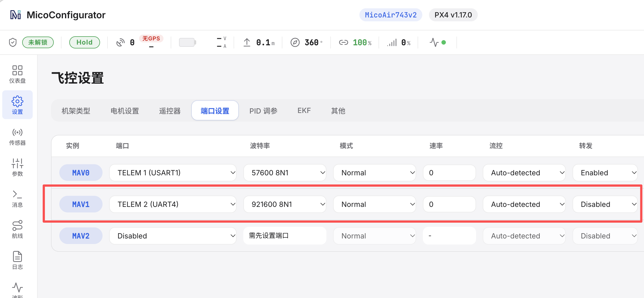The width and height of the screenshot is (644, 298).
Task: Click the link quality chain icon
Action: point(344,42)
